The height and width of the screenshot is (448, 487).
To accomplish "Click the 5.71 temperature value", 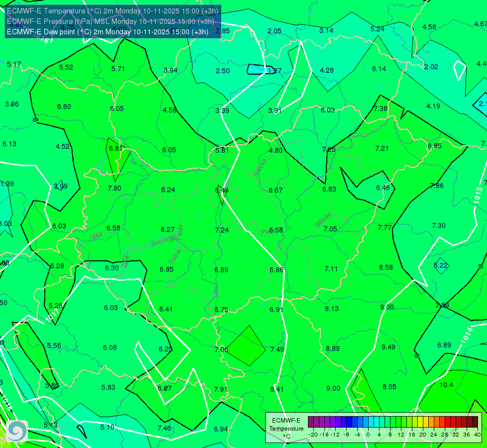I will [x=118, y=69].
